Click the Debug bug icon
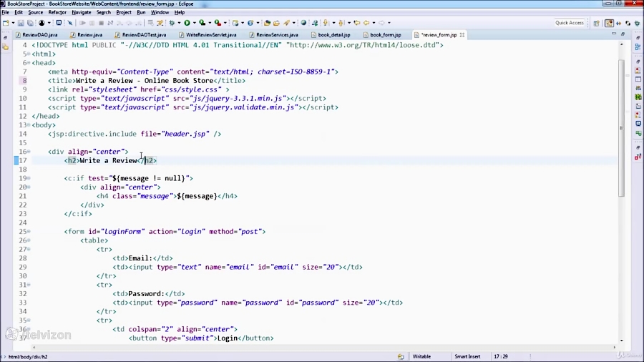The image size is (644, 362). point(172,23)
